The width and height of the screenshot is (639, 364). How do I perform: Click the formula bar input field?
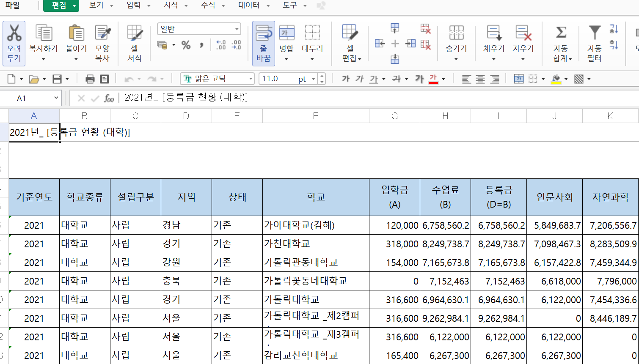379,98
